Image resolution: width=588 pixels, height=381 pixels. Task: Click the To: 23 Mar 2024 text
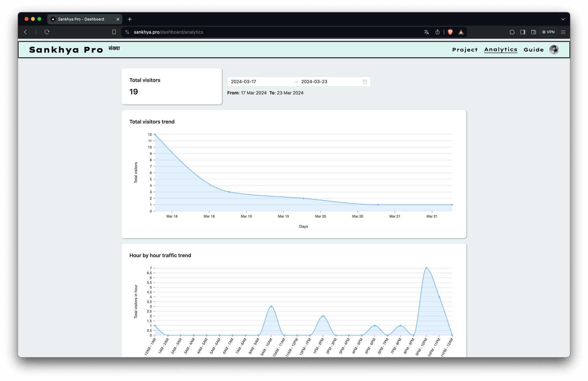[x=286, y=93]
